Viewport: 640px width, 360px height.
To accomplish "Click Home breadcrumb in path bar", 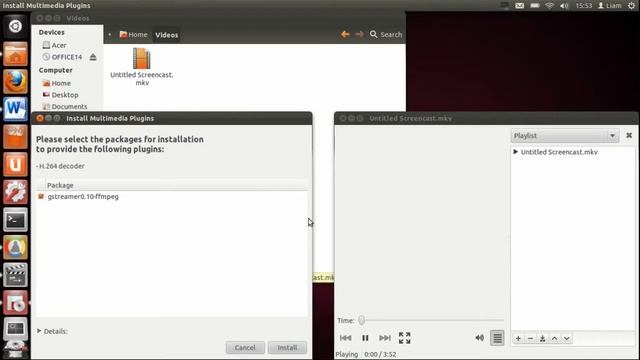I will click(133, 35).
